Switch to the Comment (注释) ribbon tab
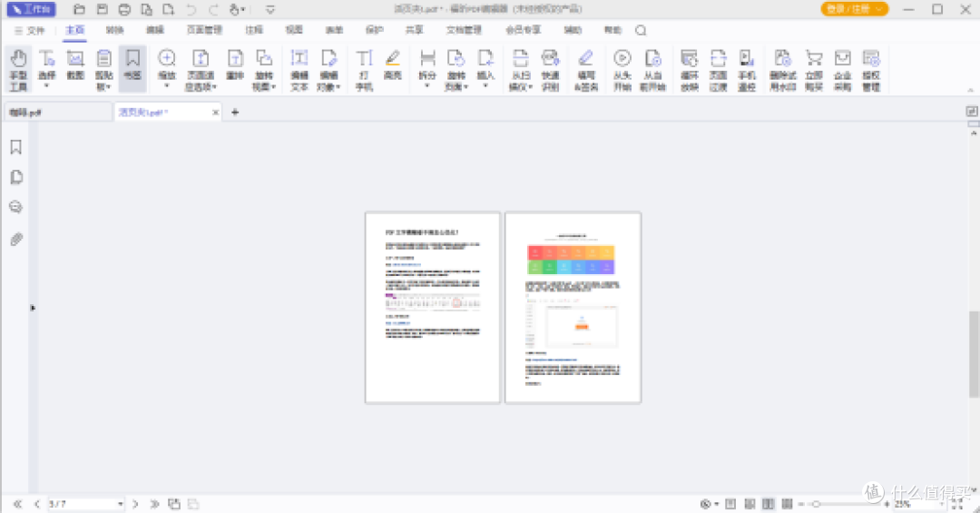The height and width of the screenshot is (513, 980). click(x=254, y=30)
